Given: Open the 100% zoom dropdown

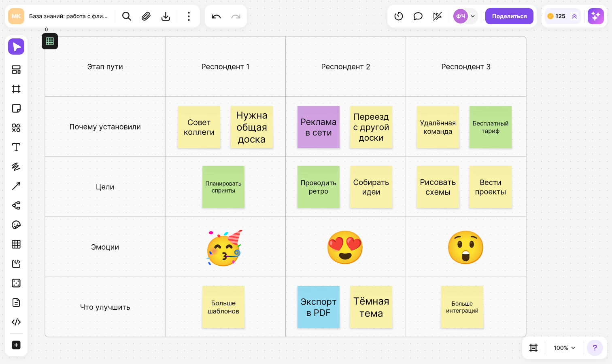Looking at the screenshot, I should click(x=564, y=348).
